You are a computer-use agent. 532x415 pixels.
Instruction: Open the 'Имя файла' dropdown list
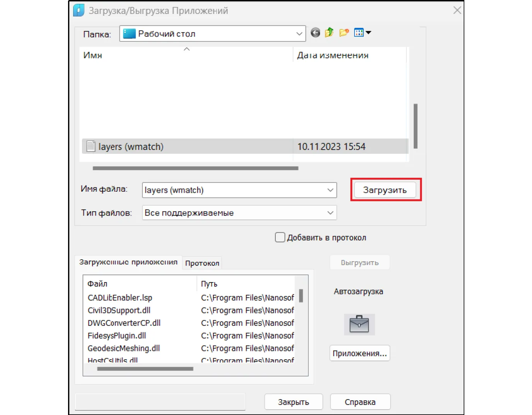point(330,190)
